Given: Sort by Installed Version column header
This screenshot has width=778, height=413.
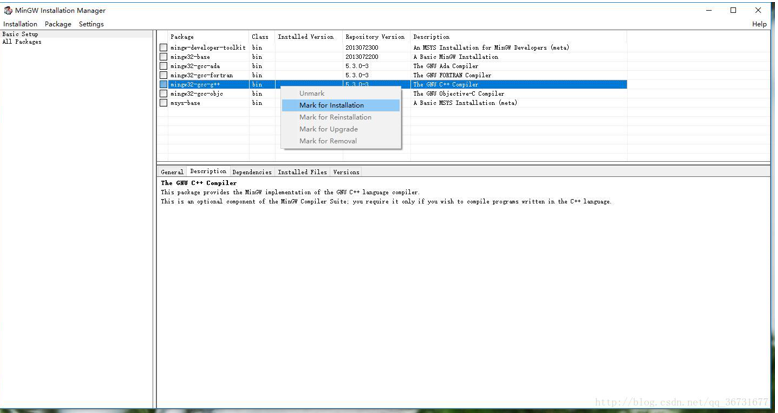Looking at the screenshot, I should (x=308, y=37).
